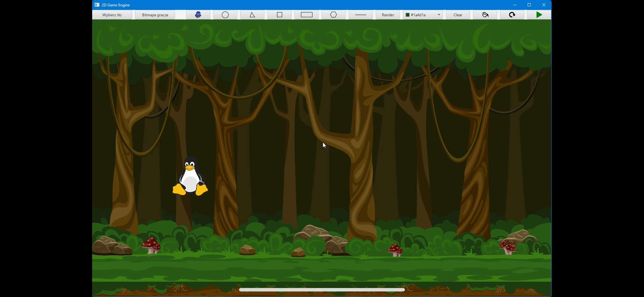
Task: Select the triangle shape tool
Action: point(252,15)
